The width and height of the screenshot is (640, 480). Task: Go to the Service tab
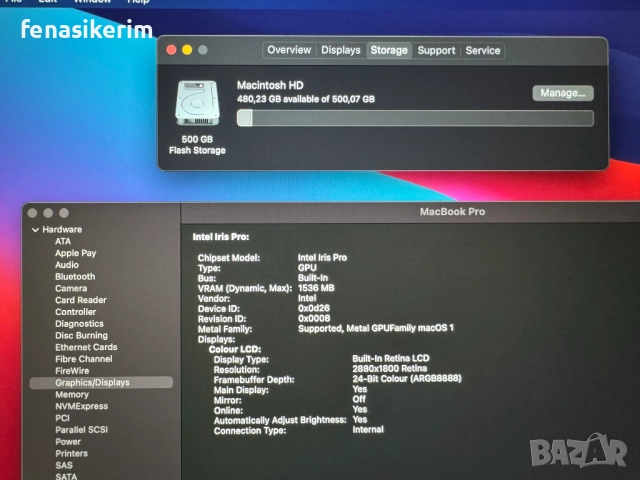tap(482, 50)
